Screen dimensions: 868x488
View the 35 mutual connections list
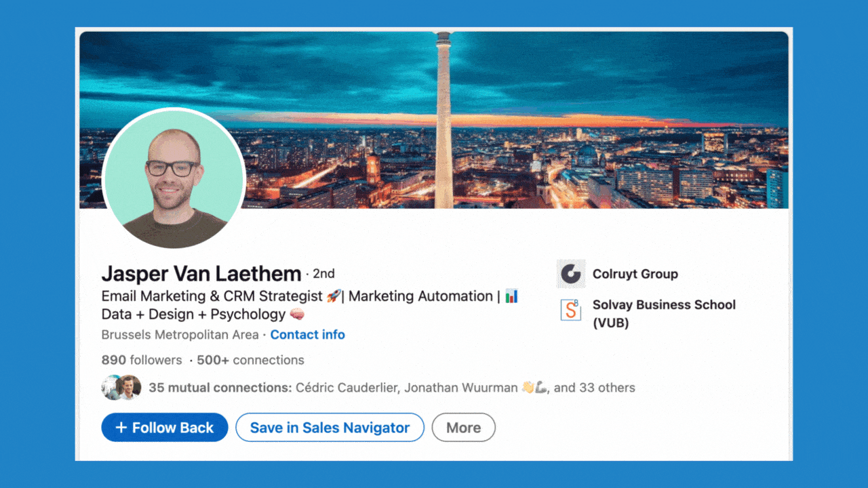(392, 388)
